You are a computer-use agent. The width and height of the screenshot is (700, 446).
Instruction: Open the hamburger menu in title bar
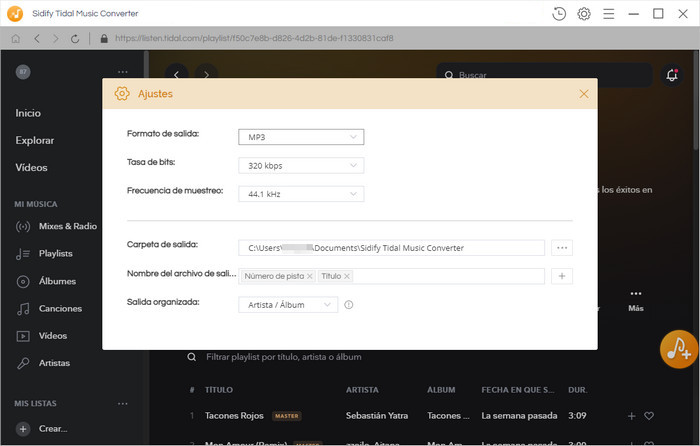(x=608, y=14)
